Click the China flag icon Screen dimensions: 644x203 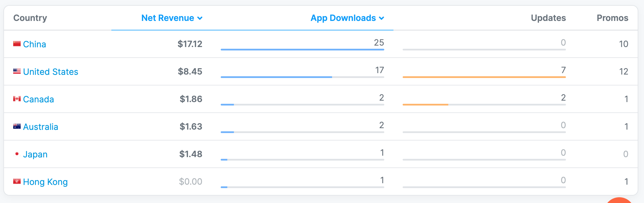click(17, 44)
